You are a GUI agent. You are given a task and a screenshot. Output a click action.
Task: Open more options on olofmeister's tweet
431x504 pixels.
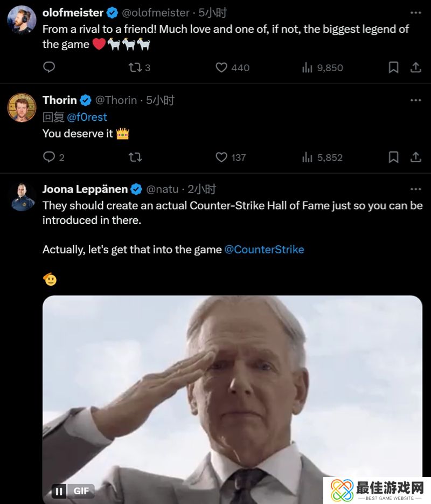pyautogui.click(x=415, y=12)
